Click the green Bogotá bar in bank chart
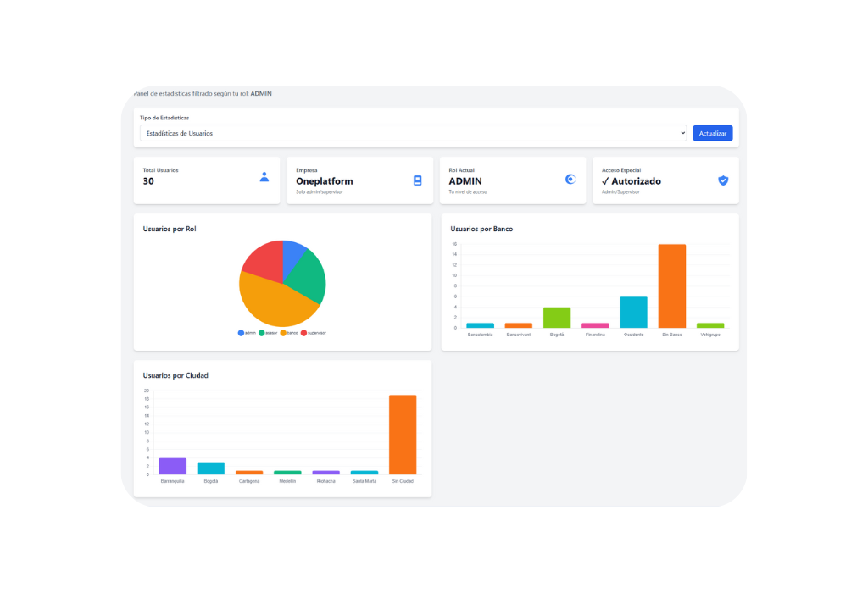 (556, 318)
